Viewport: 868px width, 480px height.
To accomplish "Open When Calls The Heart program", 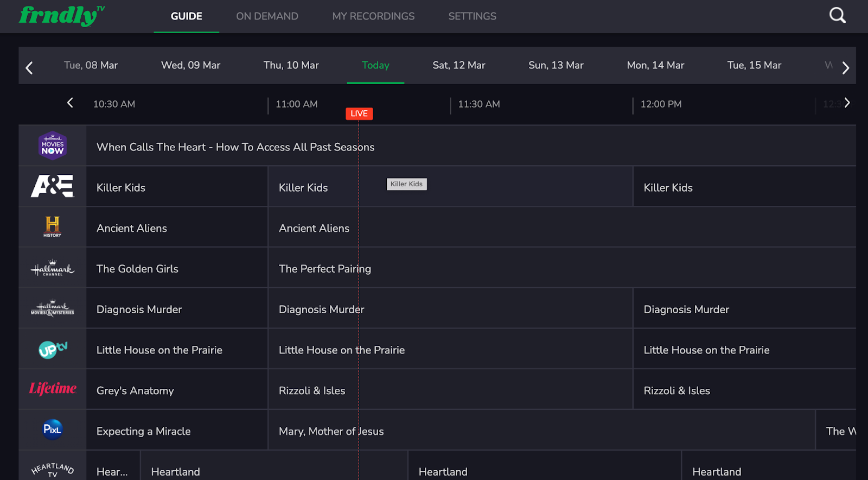I will click(x=471, y=146).
